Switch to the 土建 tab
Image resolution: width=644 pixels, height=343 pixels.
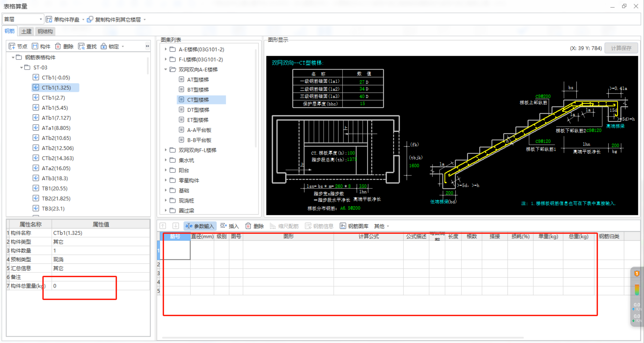[x=26, y=31]
